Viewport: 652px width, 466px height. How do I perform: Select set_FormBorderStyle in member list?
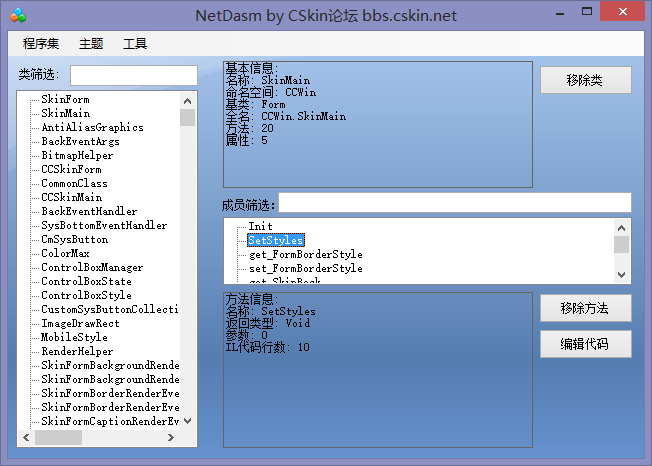pyautogui.click(x=305, y=269)
